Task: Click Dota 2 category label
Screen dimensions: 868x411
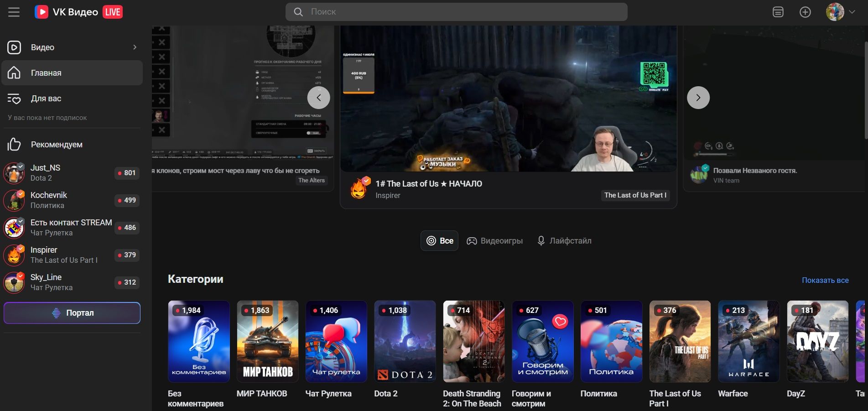Action: (x=386, y=393)
